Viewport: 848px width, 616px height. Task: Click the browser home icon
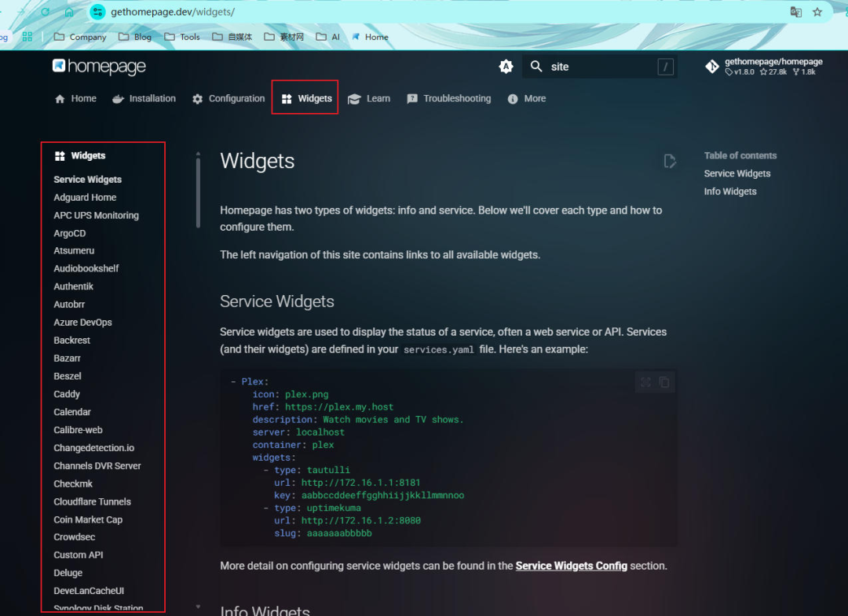click(69, 12)
